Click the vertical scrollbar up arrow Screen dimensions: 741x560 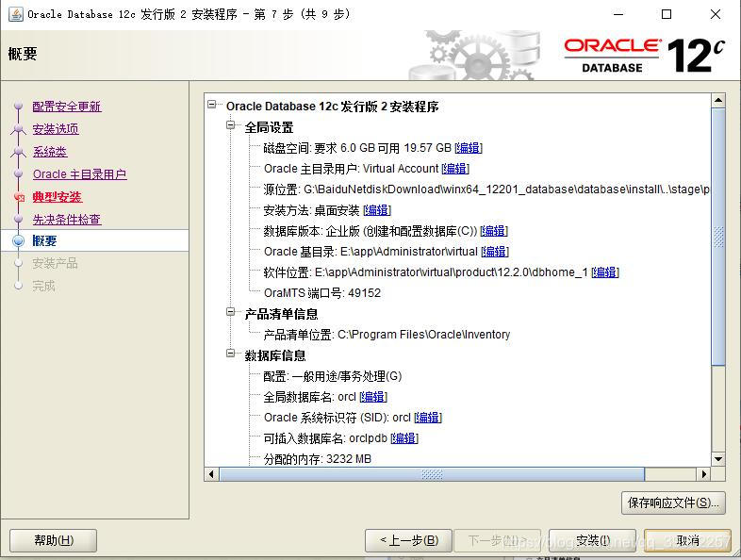tap(718, 100)
